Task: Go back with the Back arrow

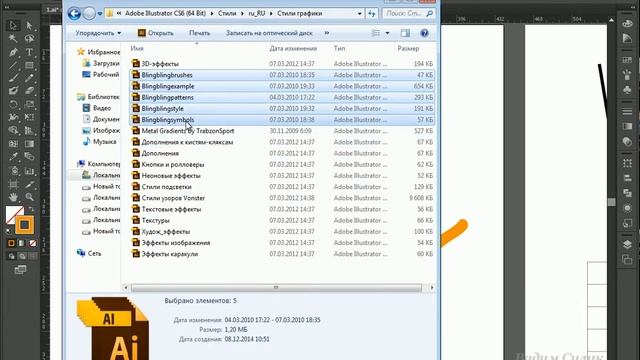Action: point(74,14)
